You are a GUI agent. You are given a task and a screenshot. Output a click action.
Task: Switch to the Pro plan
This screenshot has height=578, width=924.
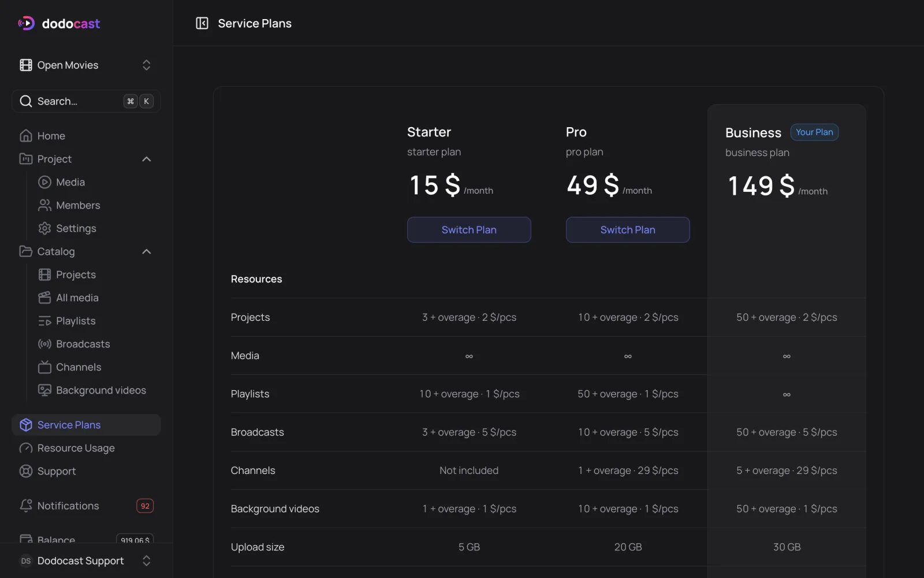pos(628,229)
